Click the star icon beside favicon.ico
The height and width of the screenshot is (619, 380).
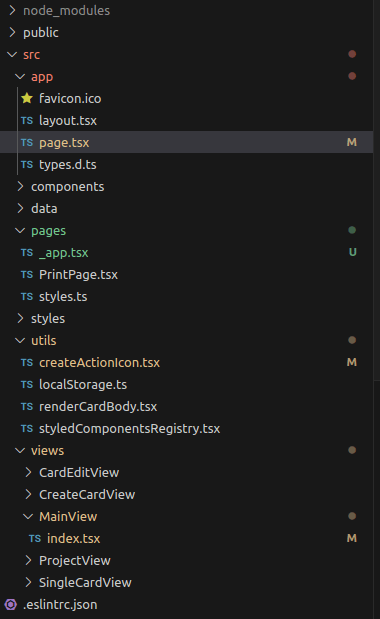click(27, 98)
